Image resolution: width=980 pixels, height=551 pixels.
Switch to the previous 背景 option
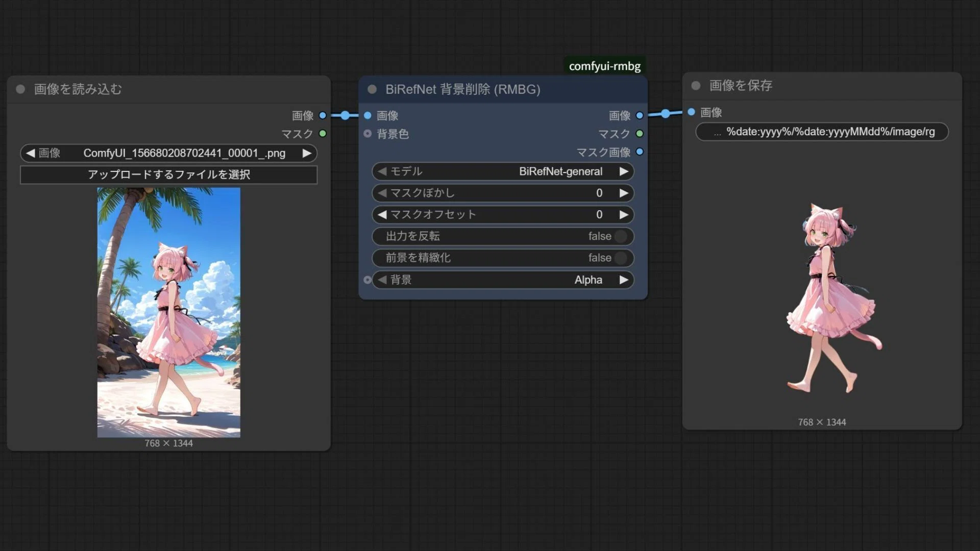tap(382, 280)
